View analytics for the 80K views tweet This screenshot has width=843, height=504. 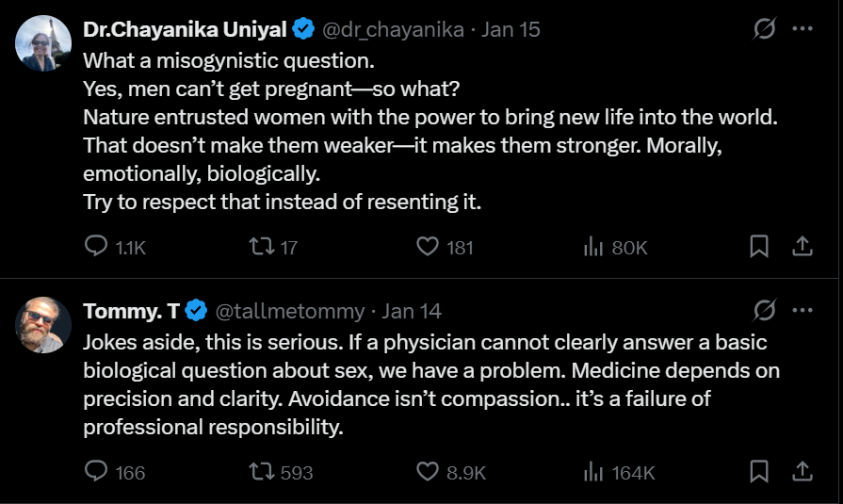[x=593, y=247]
